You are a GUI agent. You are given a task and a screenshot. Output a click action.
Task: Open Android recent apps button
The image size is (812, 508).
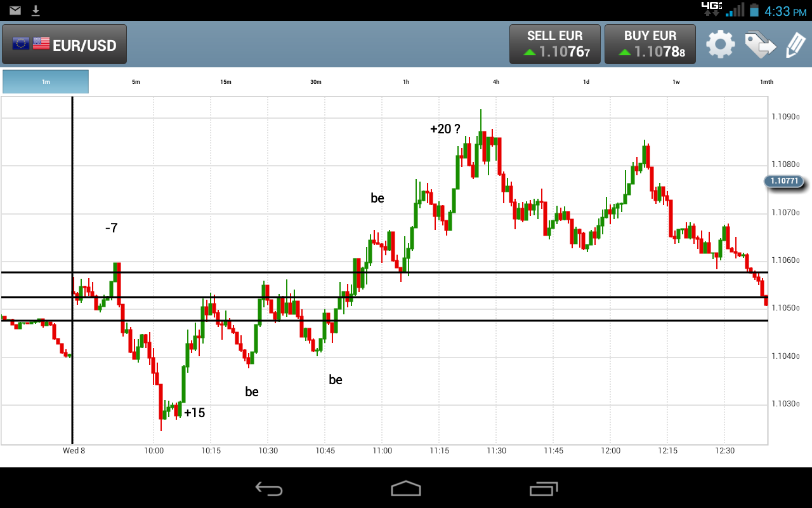[x=544, y=488]
